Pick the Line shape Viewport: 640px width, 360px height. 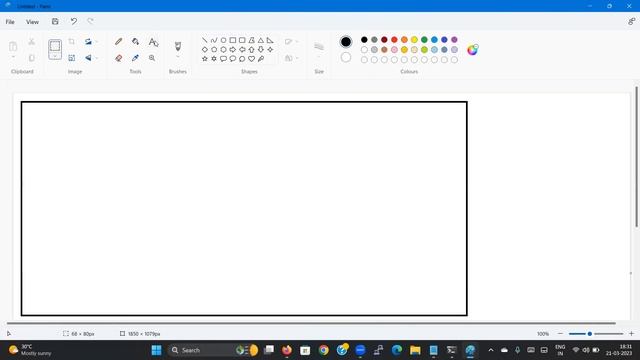[204, 40]
